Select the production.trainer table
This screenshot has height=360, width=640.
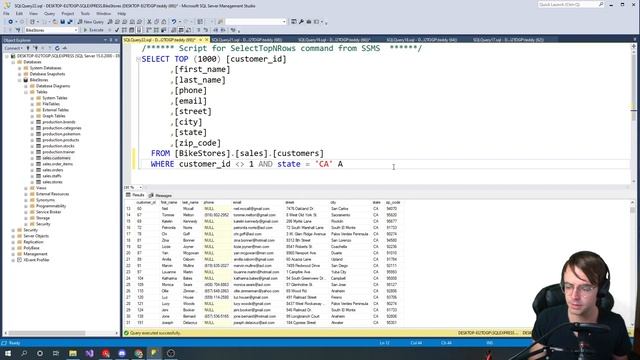58,152
